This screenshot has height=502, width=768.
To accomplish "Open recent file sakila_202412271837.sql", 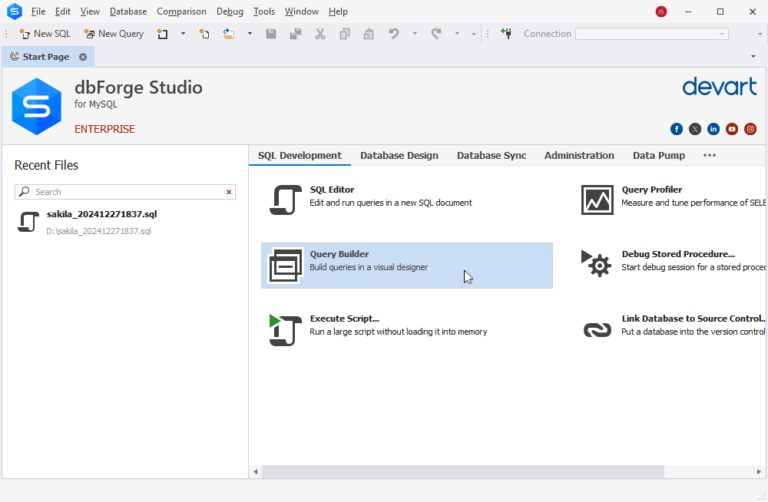I will pyautogui.click(x=101, y=214).
